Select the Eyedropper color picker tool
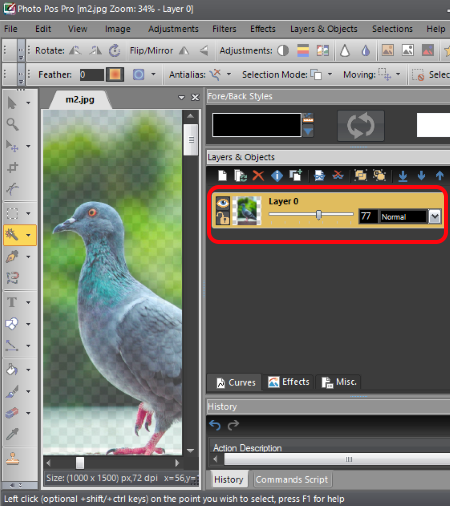Screen dimensions: 450x506 coord(12,434)
